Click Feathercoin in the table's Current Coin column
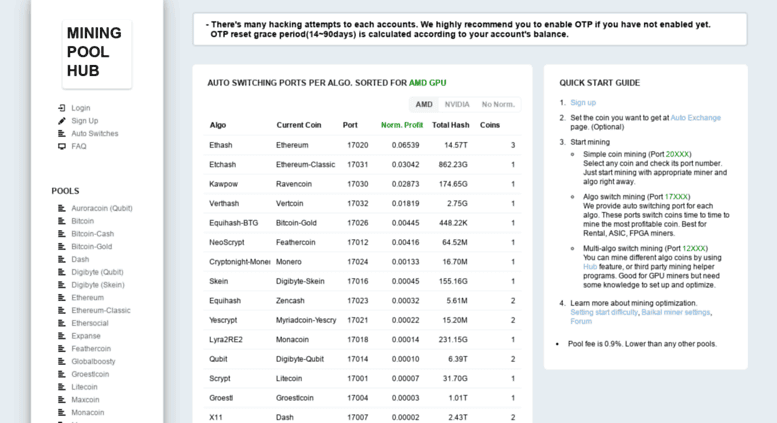The height and width of the screenshot is (423, 777). pyautogui.click(x=295, y=243)
